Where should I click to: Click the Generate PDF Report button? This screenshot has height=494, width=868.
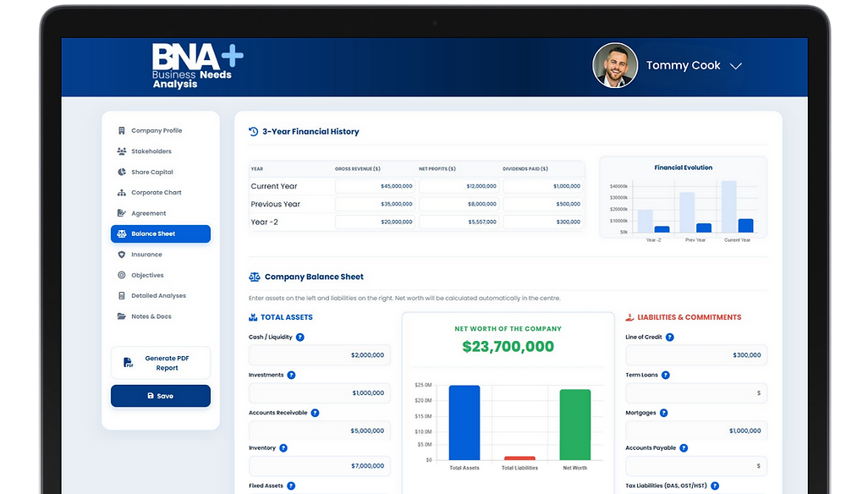161,363
